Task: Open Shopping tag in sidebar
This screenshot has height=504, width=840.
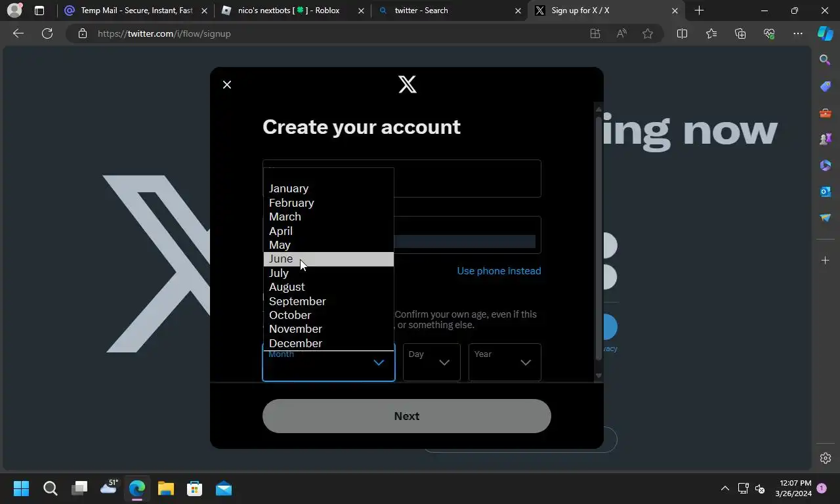Action: coord(826,87)
